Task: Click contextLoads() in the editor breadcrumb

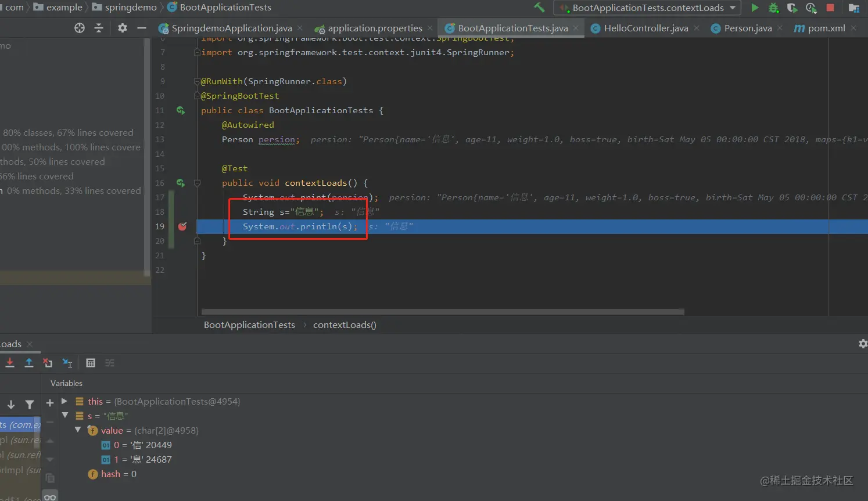Action: click(x=345, y=325)
